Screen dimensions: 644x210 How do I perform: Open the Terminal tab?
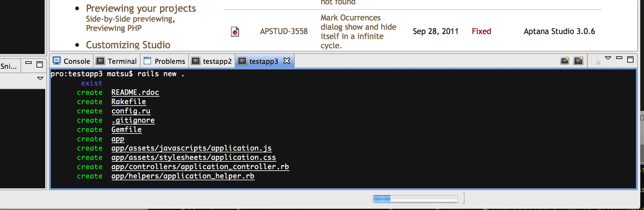(116, 61)
